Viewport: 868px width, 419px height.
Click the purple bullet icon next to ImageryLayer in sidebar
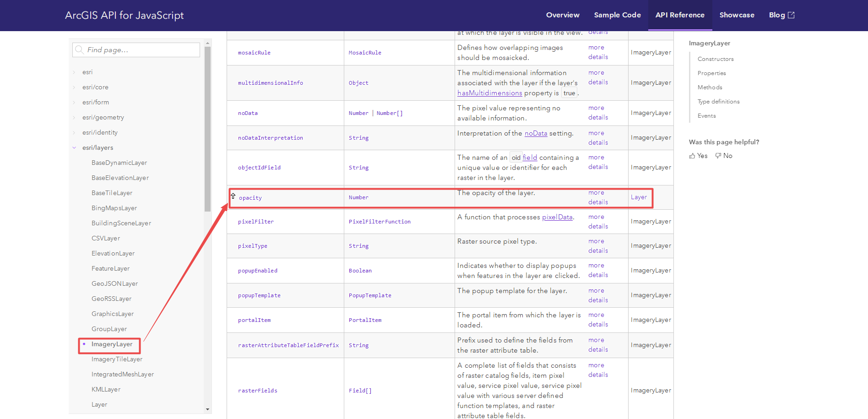click(x=84, y=343)
